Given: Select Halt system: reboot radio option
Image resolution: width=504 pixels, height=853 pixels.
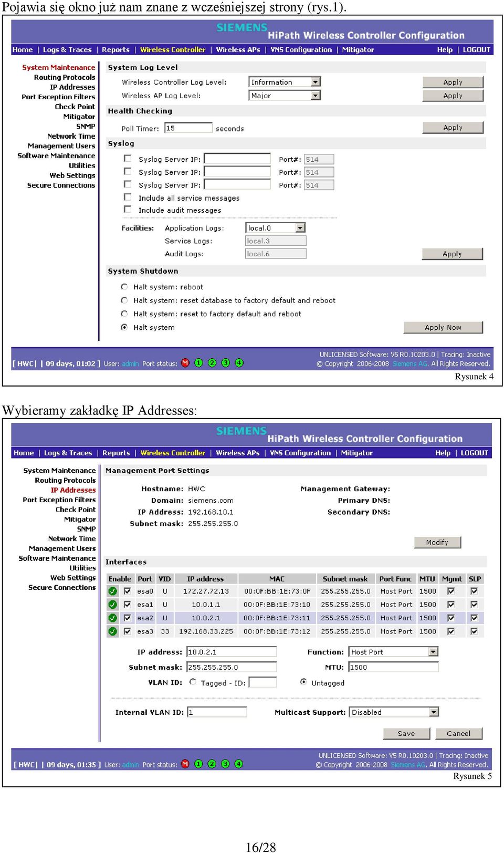Looking at the screenshot, I should [x=124, y=287].
